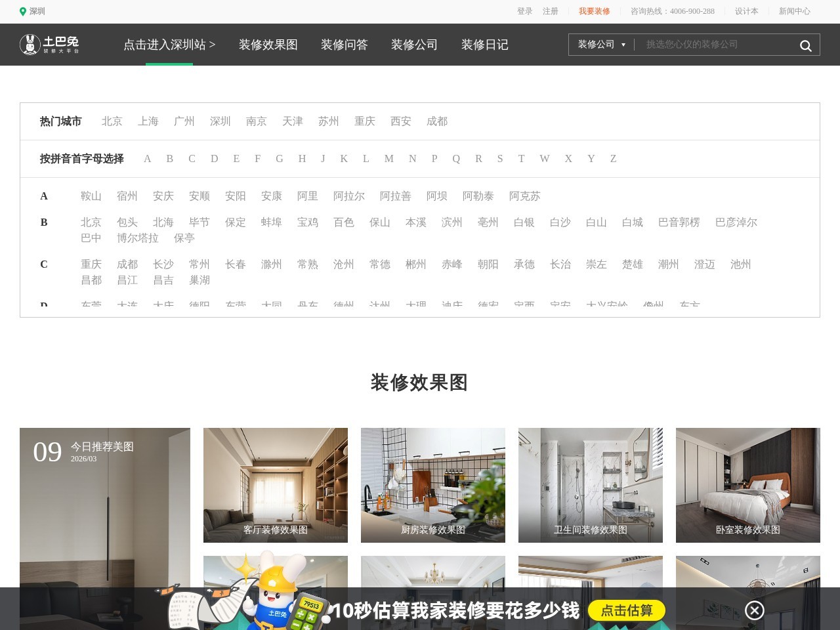Open the 装修问答 section

tap(344, 45)
